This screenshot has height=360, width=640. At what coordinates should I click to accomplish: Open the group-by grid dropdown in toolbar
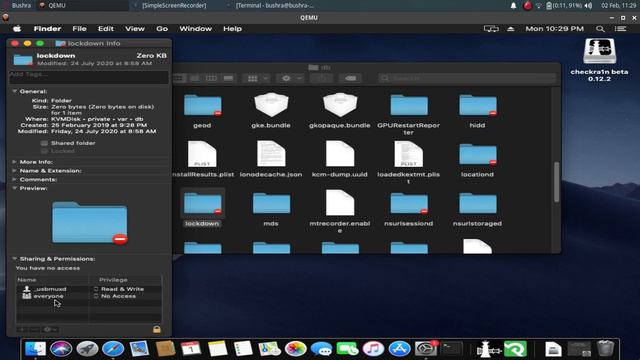click(258, 78)
